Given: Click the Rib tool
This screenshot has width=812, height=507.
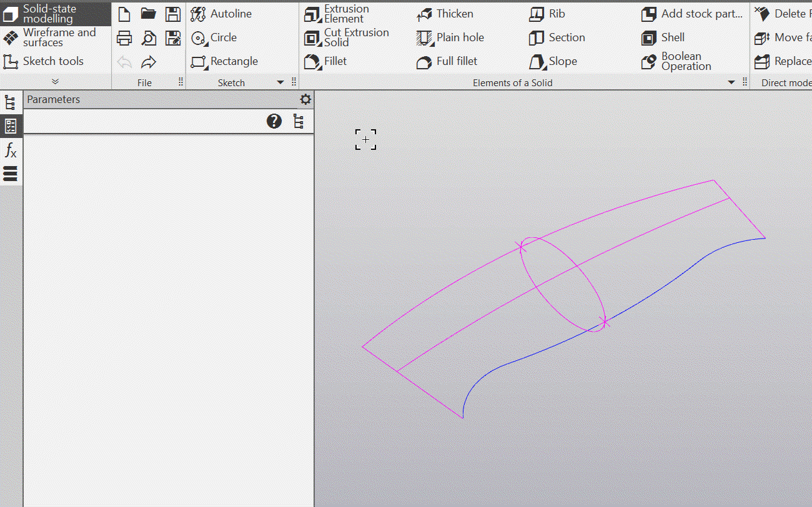Looking at the screenshot, I should pos(548,14).
